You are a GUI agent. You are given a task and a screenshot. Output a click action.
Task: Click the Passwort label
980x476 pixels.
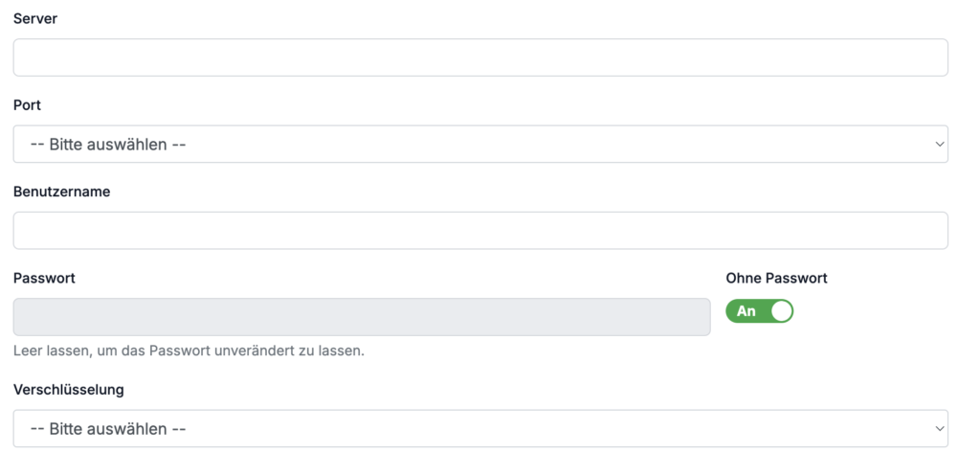point(44,278)
